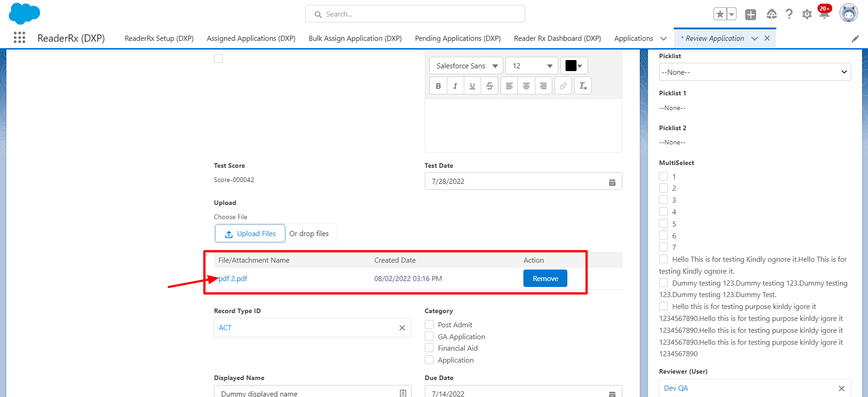Viewport: 868px width, 397px height.
Task: Open the pdf 2.pdf file link
Action: tap(233, 279)
